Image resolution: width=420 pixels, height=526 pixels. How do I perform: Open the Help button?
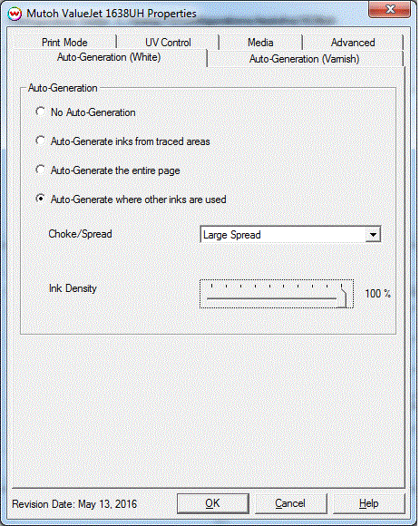368,503
